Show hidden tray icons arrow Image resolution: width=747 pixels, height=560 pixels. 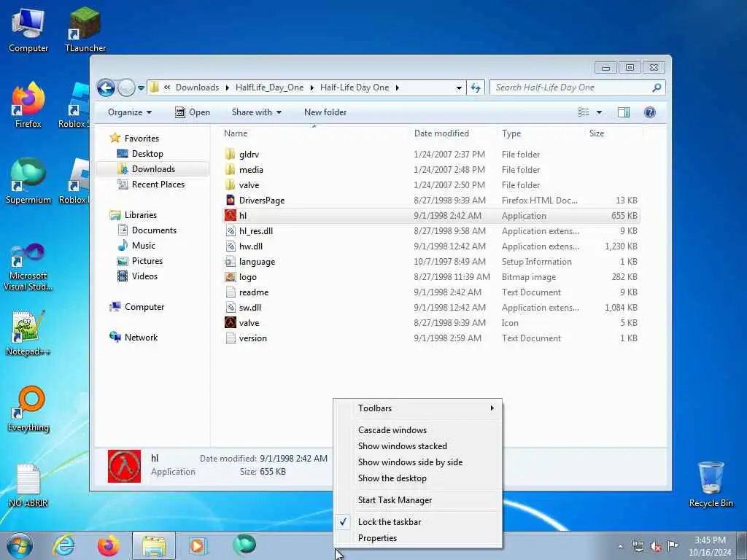[620, 547]
